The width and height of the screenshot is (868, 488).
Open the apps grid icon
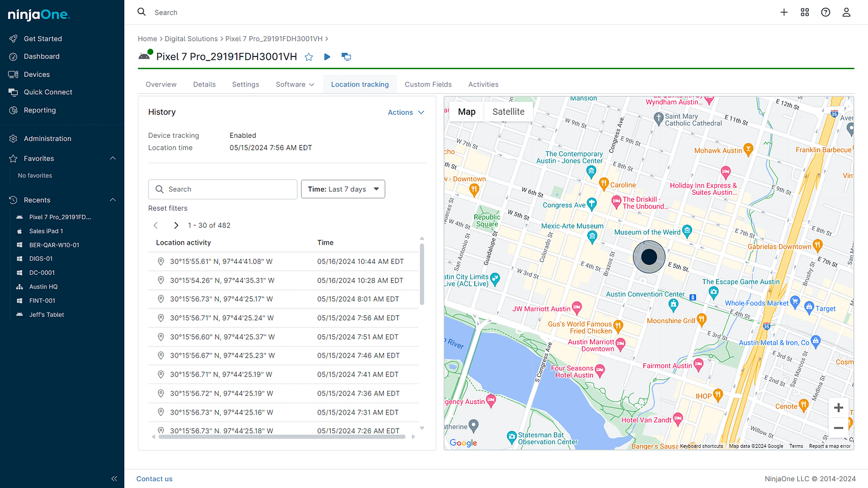pos(805,12)
